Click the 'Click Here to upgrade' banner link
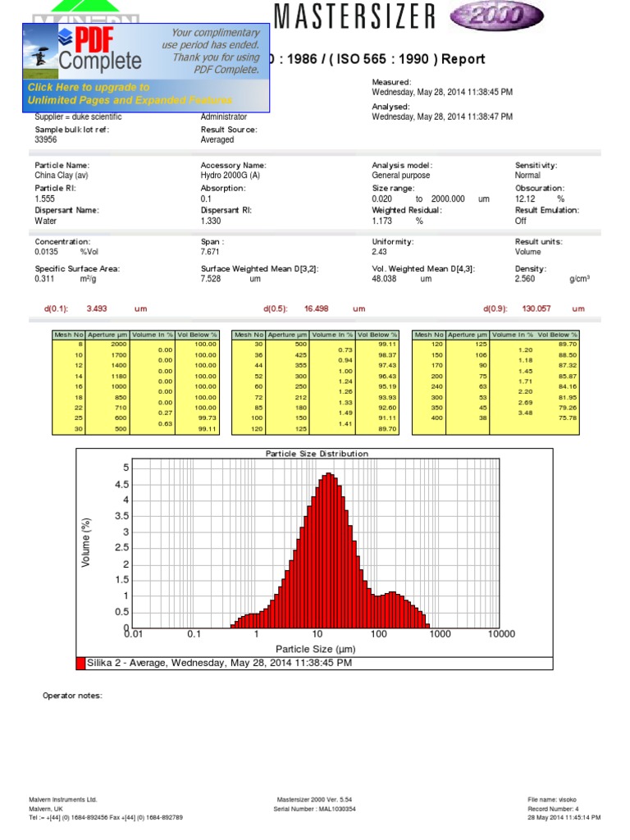Viewport: 630px width, 840px height. point(129,94)
